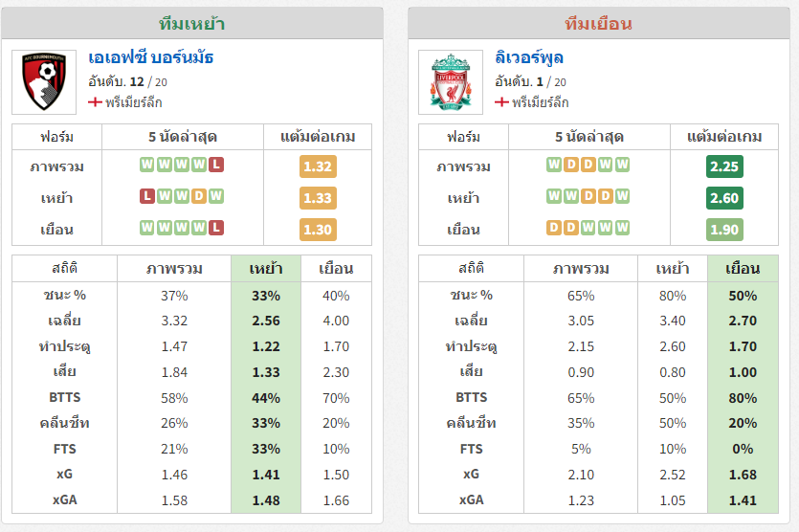Open the ลิเวอร์พูล team link
The image size is (799, 532).
click(x=529, y=57)
